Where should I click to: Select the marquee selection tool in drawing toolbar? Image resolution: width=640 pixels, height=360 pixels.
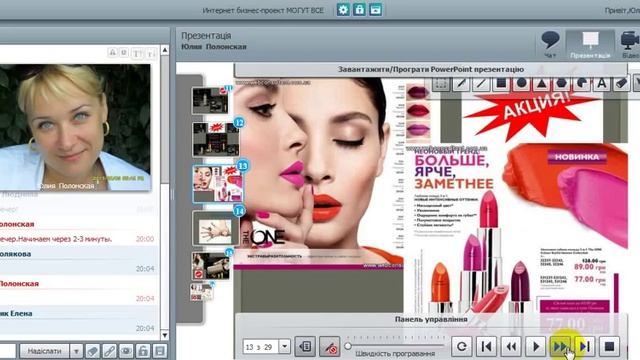click(x=441, y=84)
